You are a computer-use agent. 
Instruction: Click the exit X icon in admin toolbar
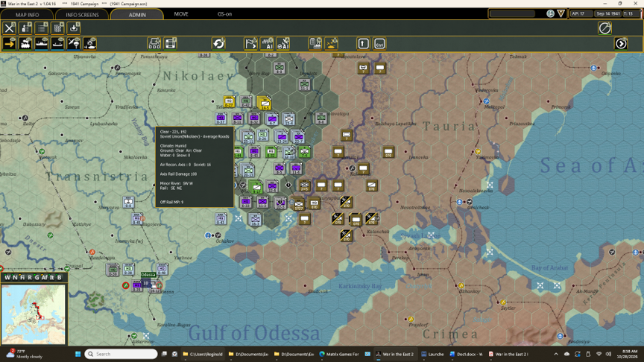(x=9, y=28)
